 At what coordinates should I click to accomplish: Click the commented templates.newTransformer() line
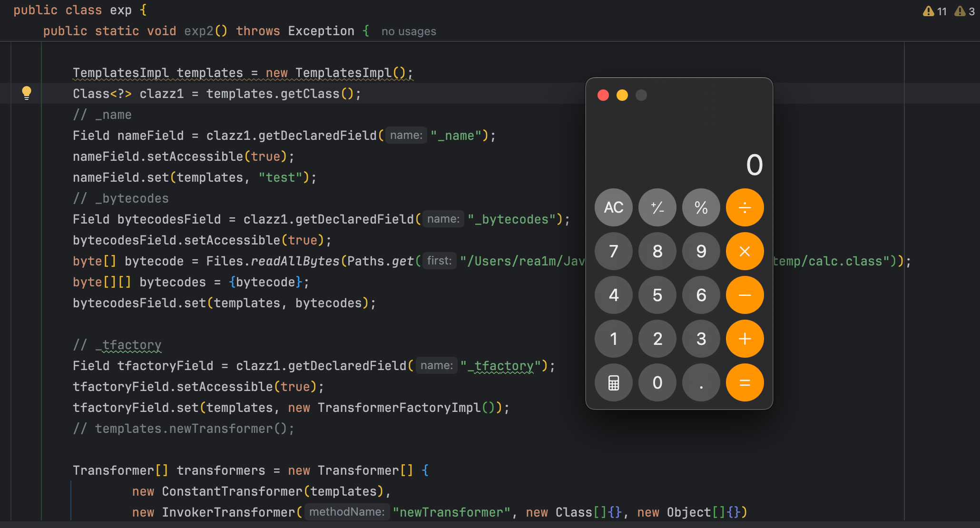(x=184, y=429)
